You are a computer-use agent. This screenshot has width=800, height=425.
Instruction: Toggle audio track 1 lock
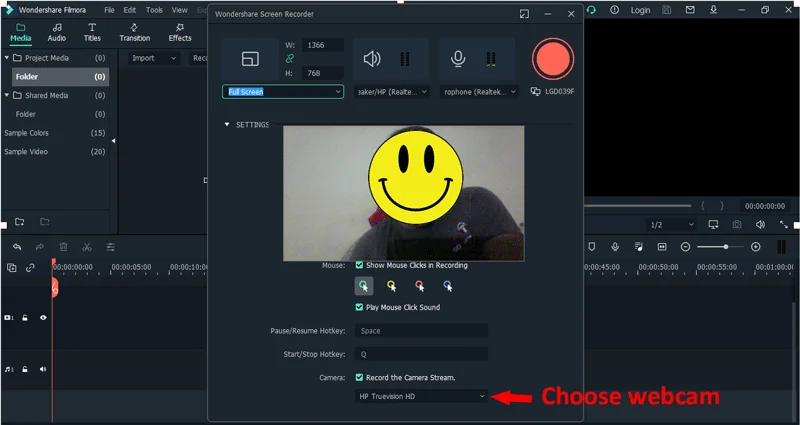pyautogui.click(x=24, y=369)
